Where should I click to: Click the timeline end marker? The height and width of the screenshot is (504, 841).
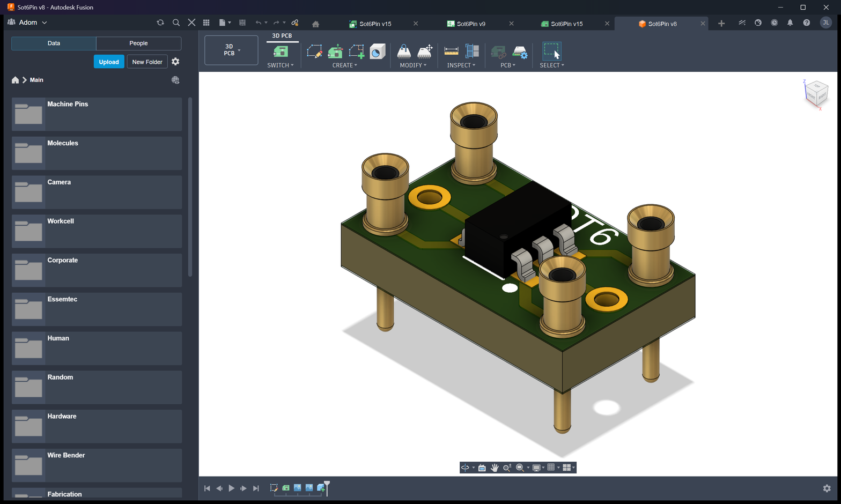point(327,488)
